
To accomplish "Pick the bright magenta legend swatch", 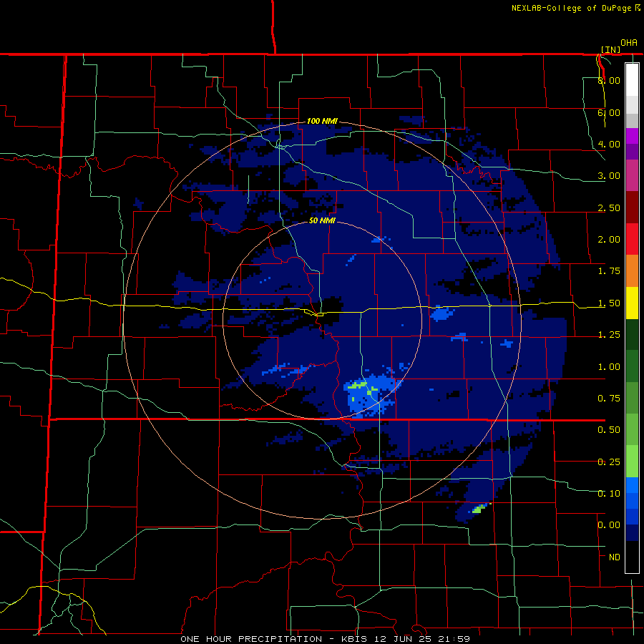I will tap(632, 136).
